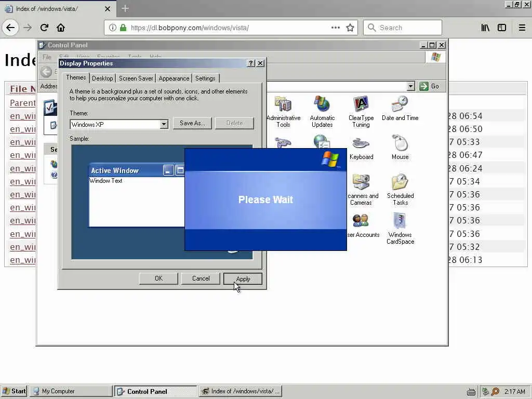This screenshot has height=399, width=532.
Task: Switch to Themes tab
Action: click(x=76, y=78)
